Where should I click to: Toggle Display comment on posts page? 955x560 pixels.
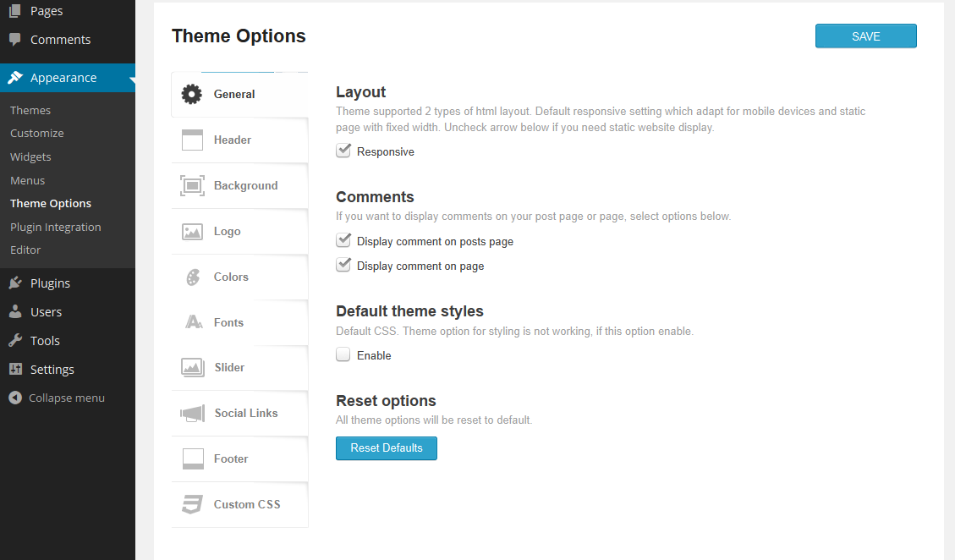[343, 241]
